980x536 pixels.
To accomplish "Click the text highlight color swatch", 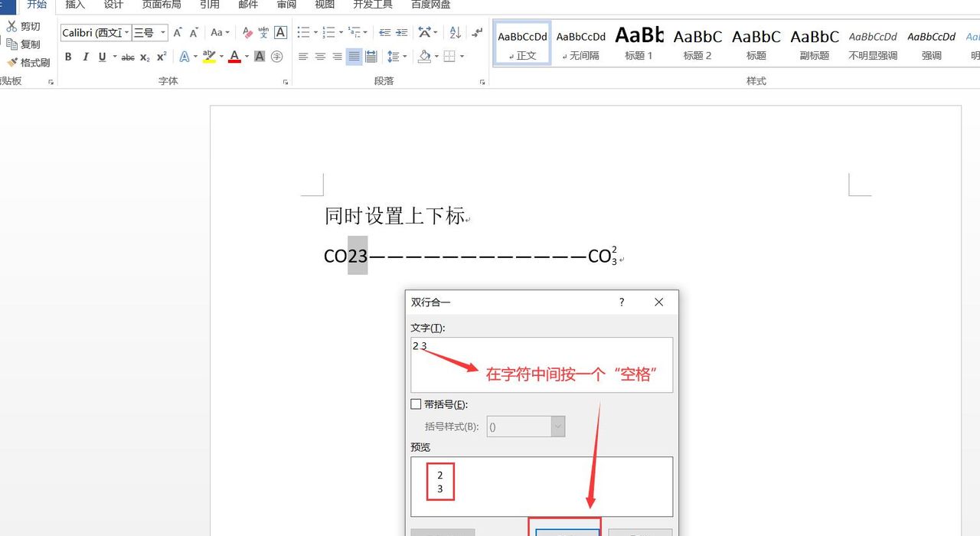I will pos(210,57).
